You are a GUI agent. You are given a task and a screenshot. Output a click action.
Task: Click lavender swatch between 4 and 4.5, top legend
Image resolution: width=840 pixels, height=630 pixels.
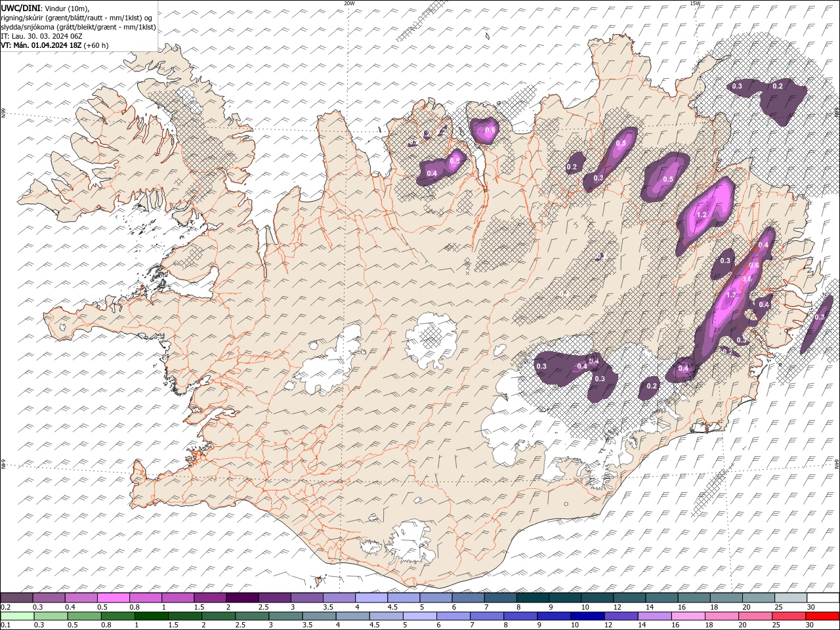371,598
